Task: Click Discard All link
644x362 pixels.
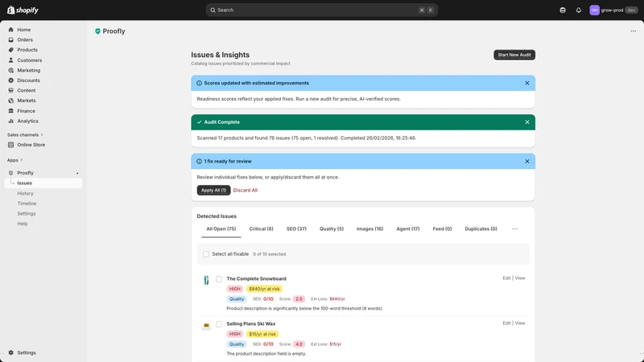Action: [x=246, y=190]
